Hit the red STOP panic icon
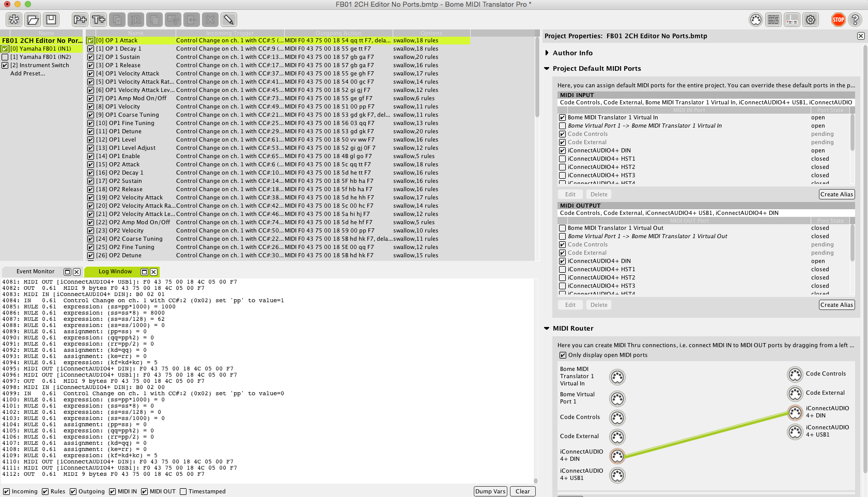Image resolution: width=868 pixels, height=497 pixels. (839, 20)
